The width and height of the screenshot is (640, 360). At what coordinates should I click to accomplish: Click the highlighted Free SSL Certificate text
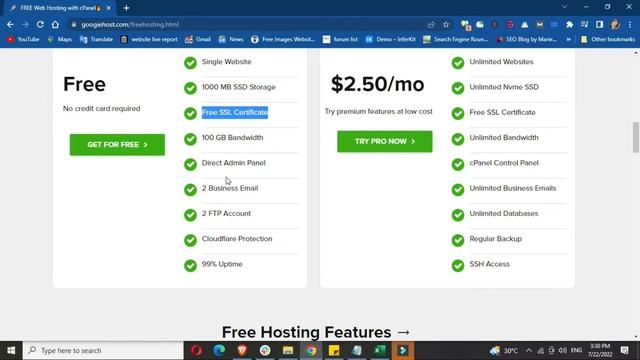235,112
